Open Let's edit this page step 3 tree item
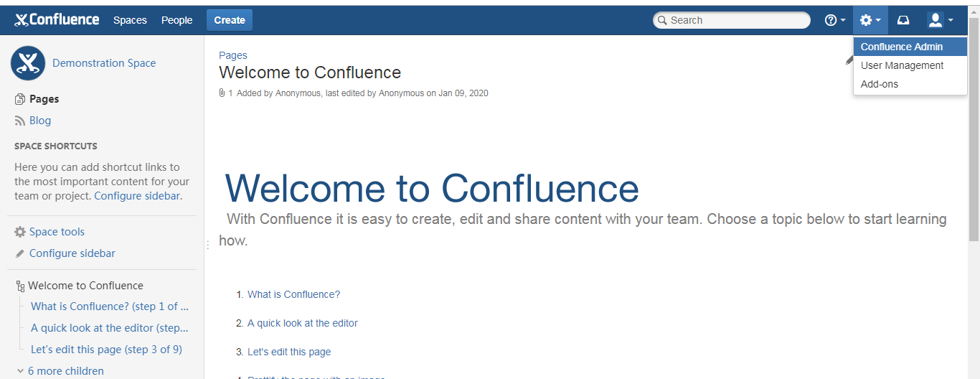This screenshot has width=980, height=379. point(106,350)
